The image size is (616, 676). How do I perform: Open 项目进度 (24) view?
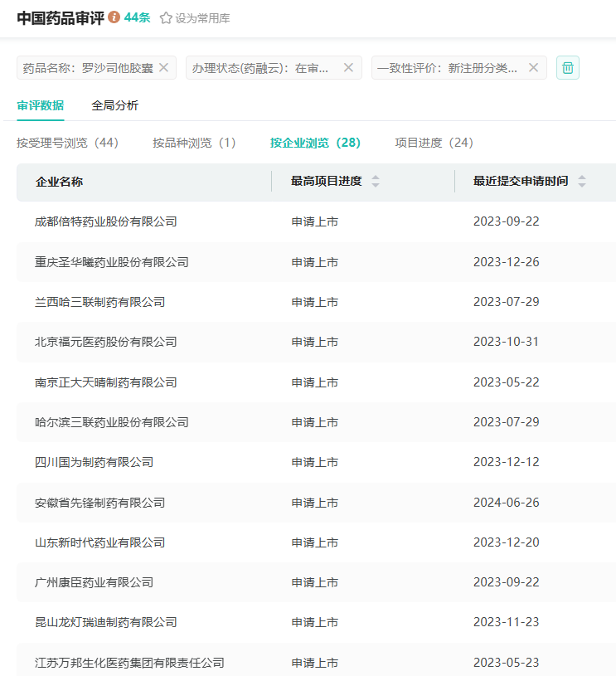point(434,143)
